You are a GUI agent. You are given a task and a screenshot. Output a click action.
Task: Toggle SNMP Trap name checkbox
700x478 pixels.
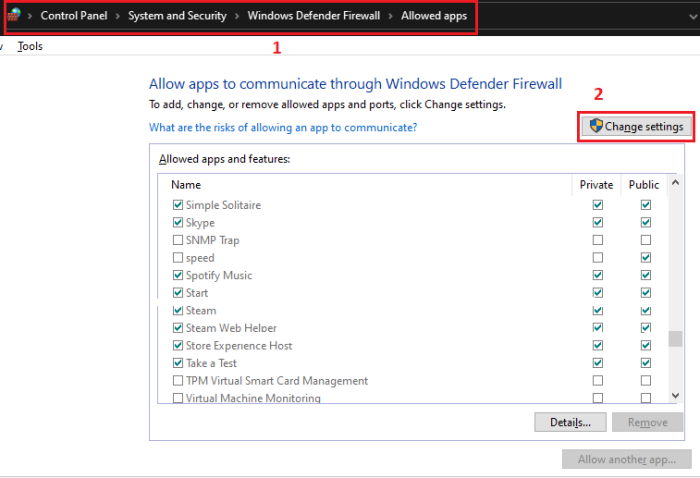point(178,240)
